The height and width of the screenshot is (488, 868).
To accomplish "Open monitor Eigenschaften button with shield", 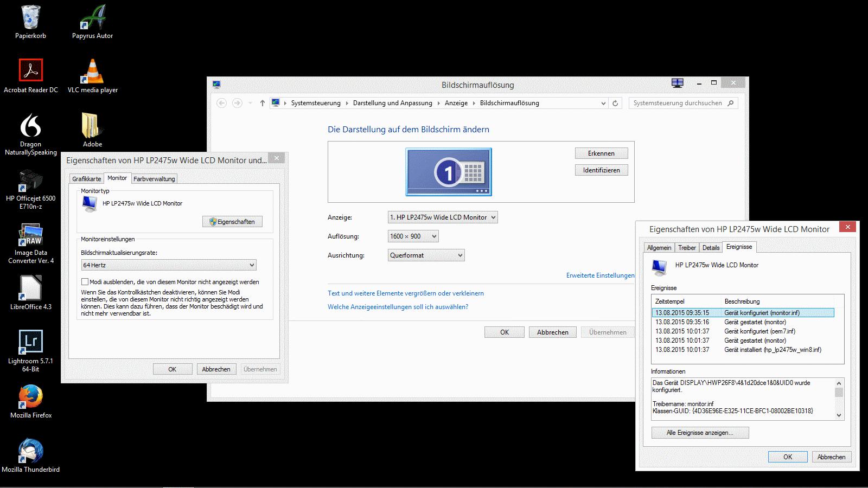I will [232, 222].
